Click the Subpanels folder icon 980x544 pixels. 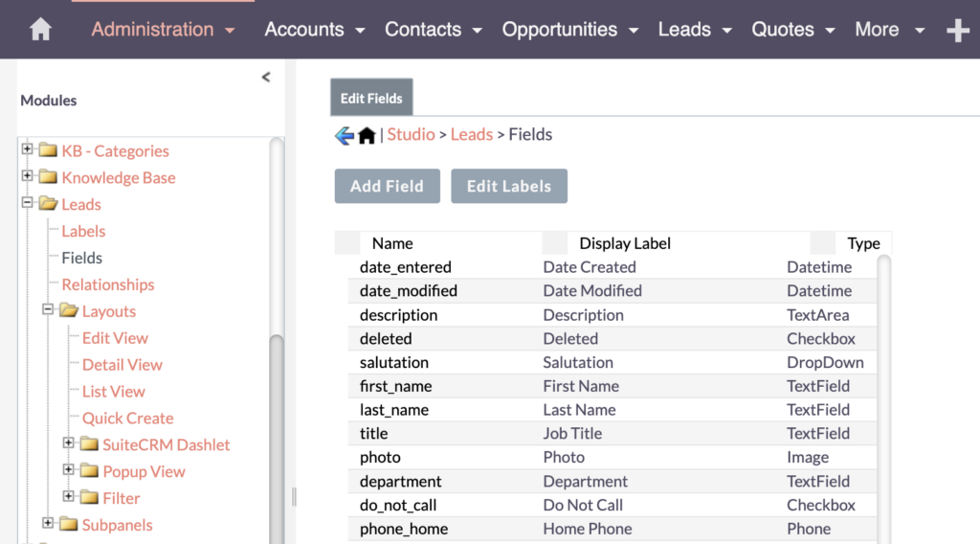(69, 524)
